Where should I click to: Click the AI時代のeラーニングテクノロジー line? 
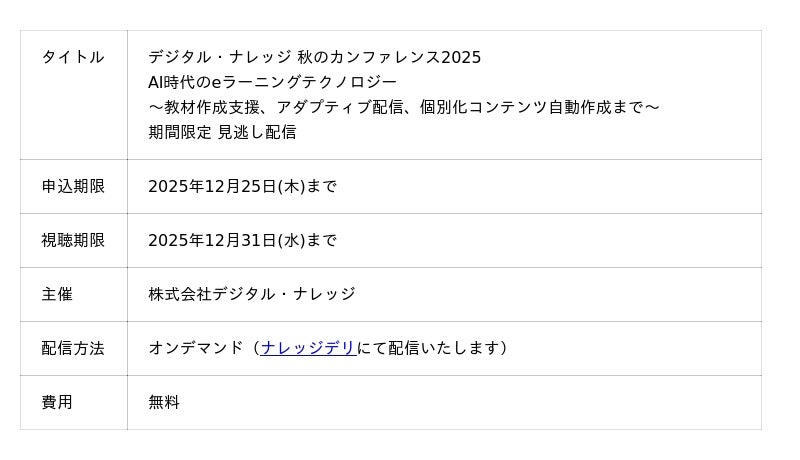click(x=272, y=82)
